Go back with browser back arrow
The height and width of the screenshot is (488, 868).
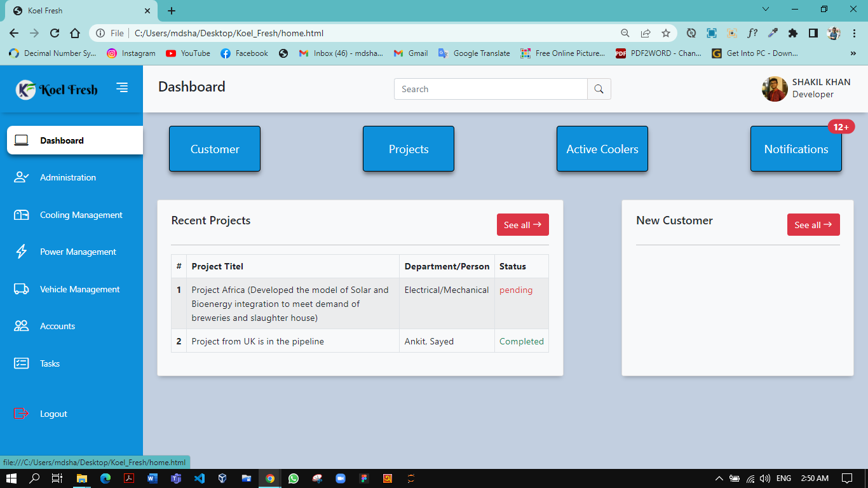pyautogui.click(x=14, y=33)
